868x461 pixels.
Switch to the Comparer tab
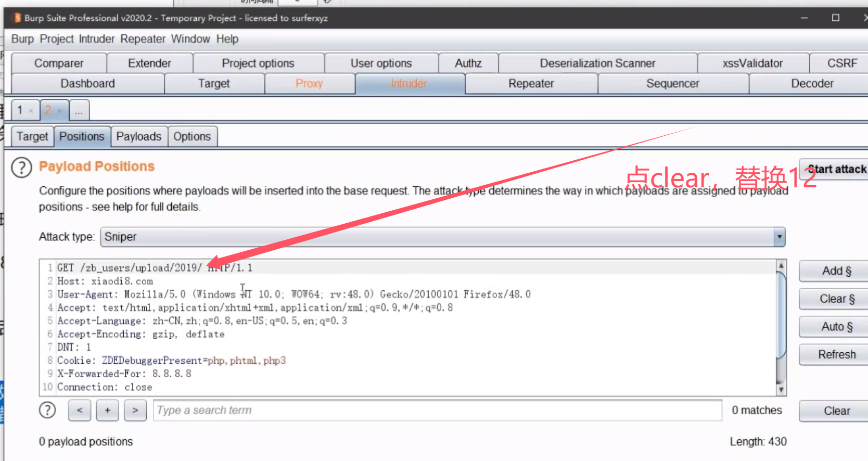click(59, 63)
